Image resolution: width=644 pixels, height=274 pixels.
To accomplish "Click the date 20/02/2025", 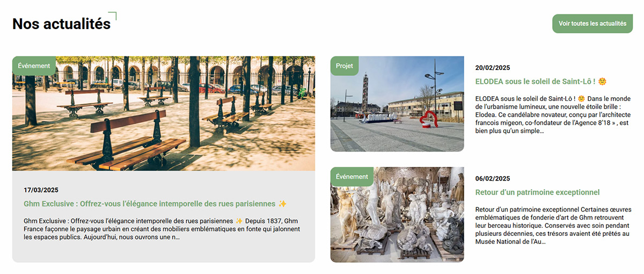I will pos(493,68).
